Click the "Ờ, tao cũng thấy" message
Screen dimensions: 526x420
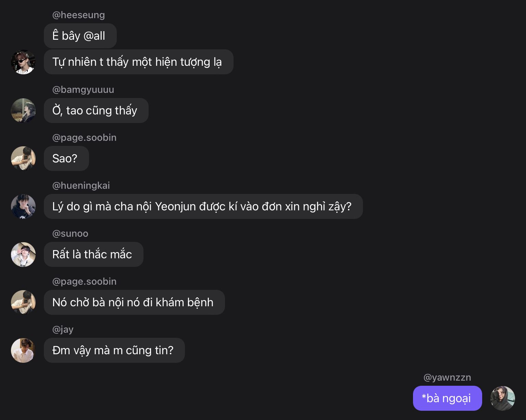[x=96, y=110]
